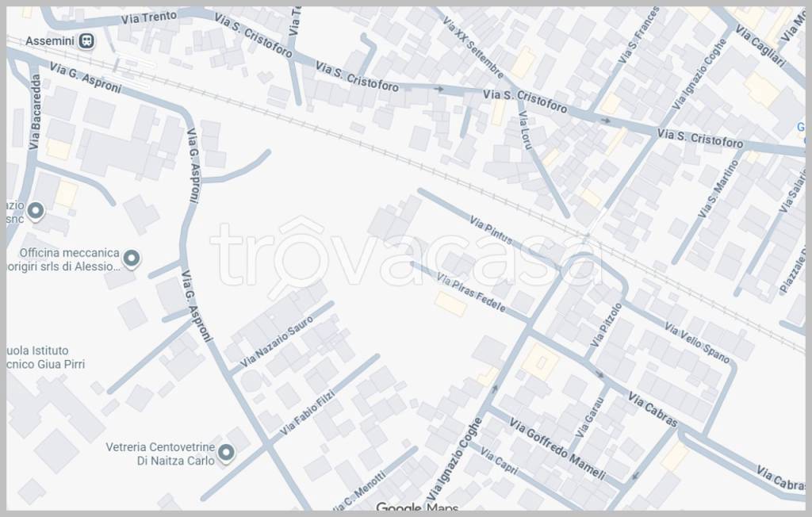Click the Via XX Settembre street label

coord(473,47)
